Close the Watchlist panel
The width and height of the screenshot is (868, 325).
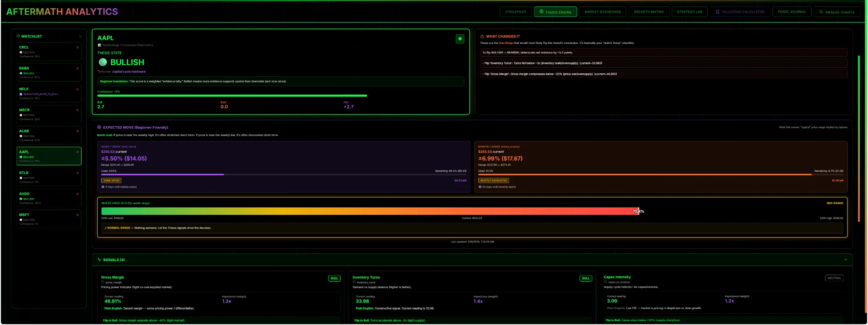[x=80, y=36]
